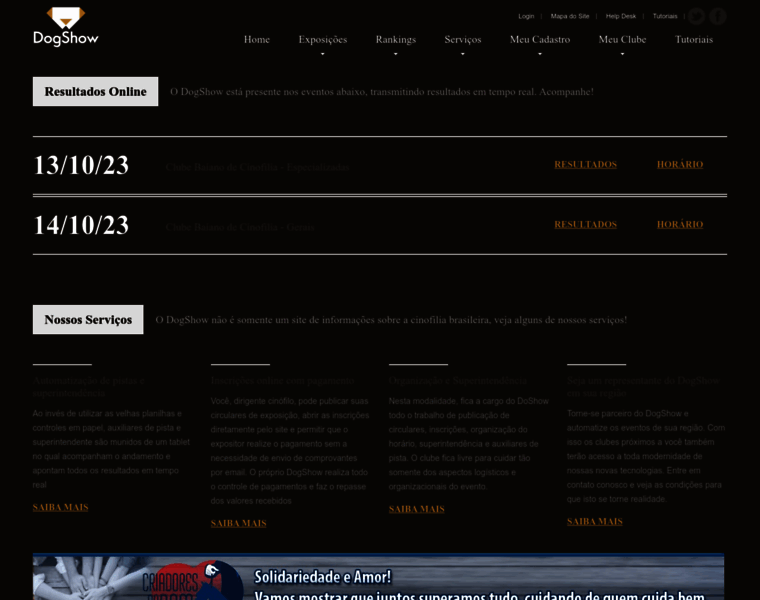Image resolution: width=760 pixels, height=600 pixels.
Task: Open the Rankings menu
Action: pyautogui.click(x=396, y=40)
